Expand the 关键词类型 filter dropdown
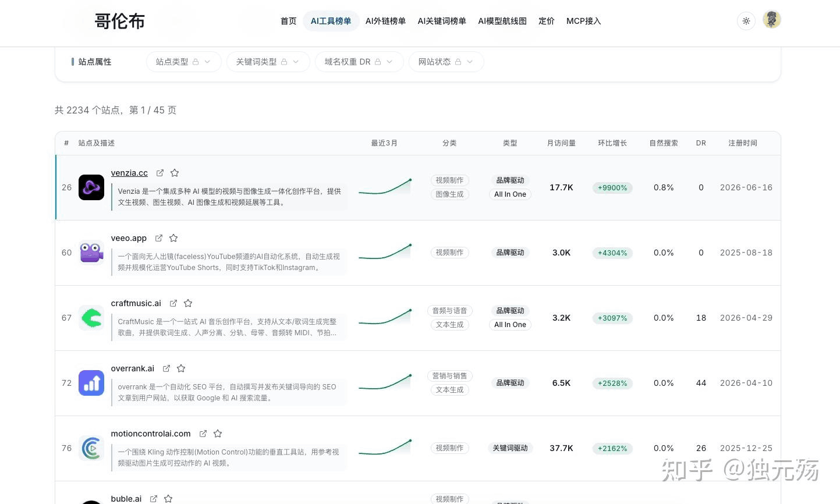This screenshot has width=840, height=504. [x=268, y=62]
